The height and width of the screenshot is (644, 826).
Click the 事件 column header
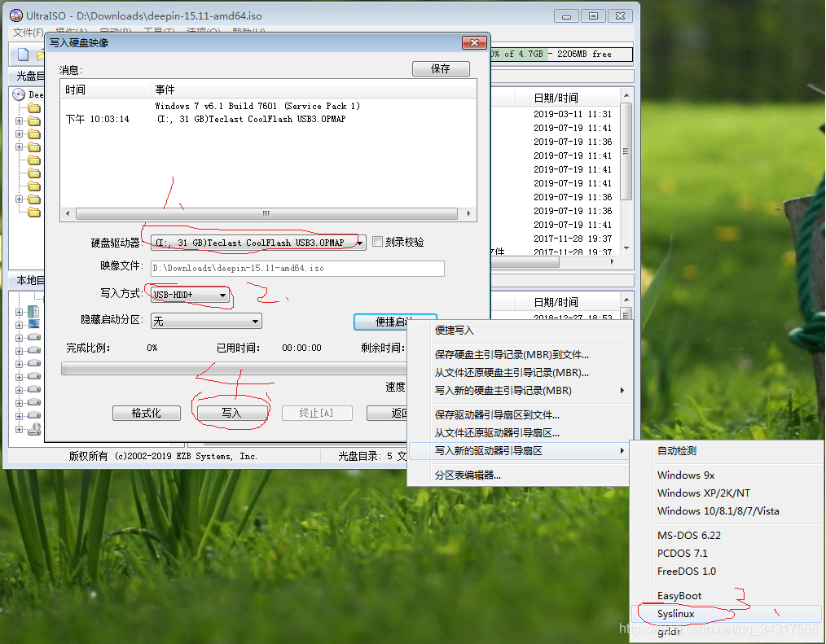pos(314,90)
